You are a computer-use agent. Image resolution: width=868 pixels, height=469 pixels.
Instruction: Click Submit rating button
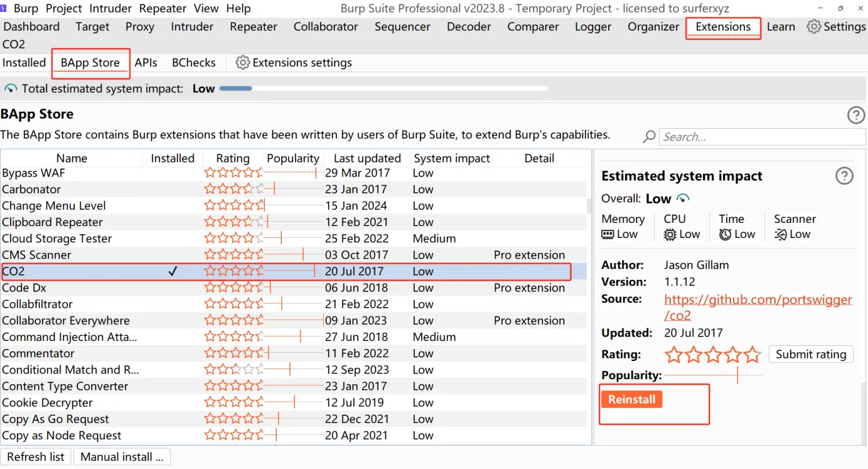tap(811, 354)
